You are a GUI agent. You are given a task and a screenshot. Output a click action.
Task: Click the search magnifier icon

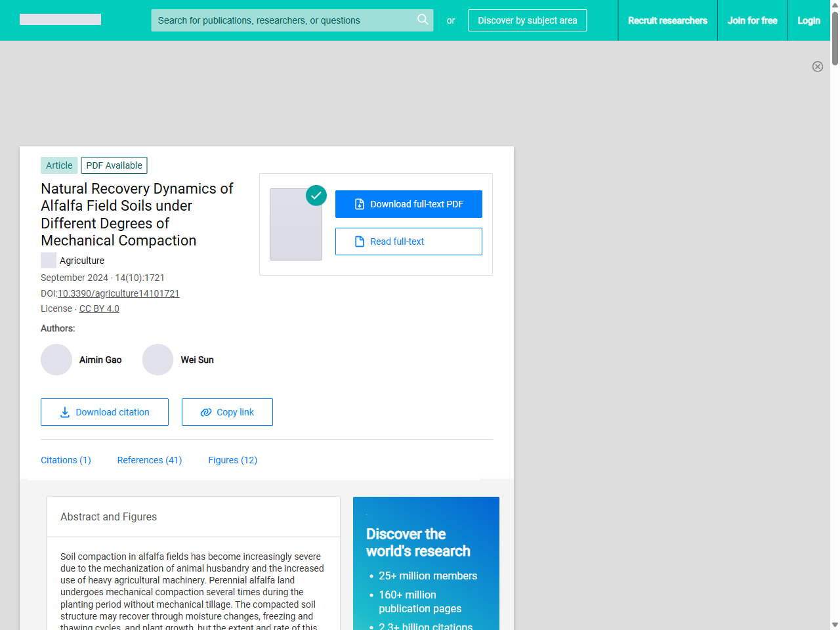(423, 20)
